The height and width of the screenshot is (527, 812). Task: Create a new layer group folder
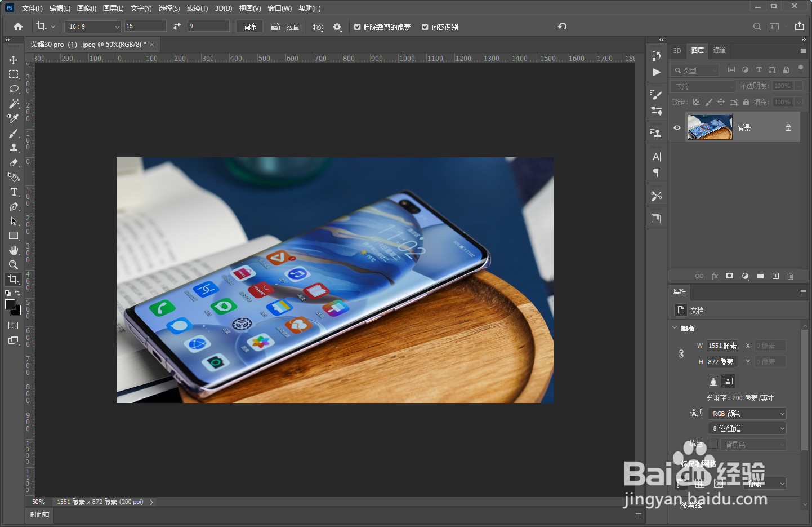pyautogui.click(x=760, y=276)
